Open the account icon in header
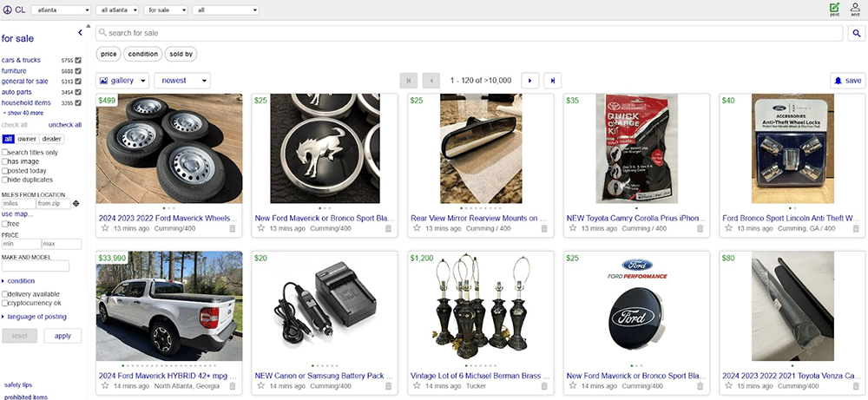 pyautogui.click(x=855, y=9)
